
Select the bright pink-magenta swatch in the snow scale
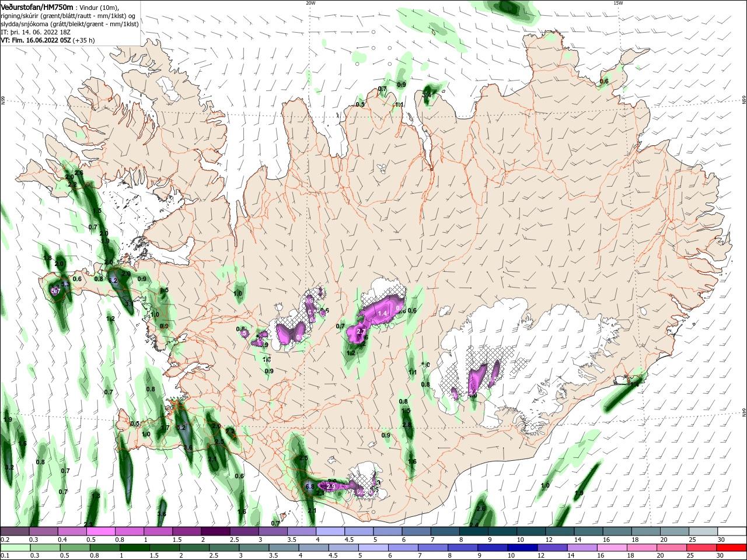point(100,531)
